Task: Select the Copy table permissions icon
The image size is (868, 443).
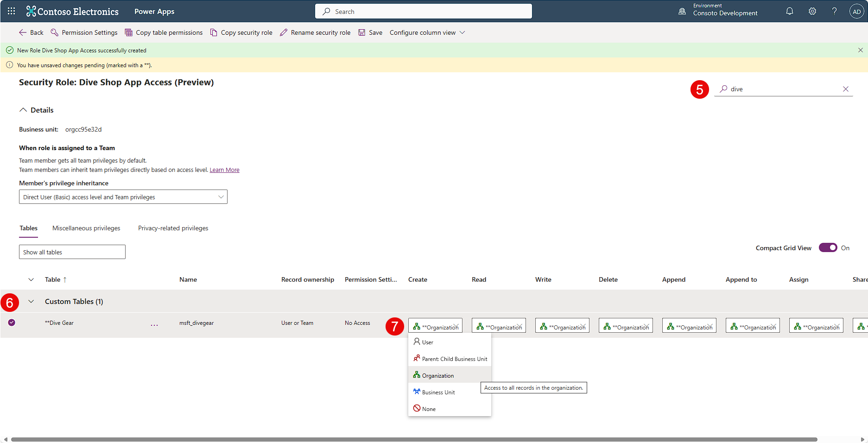Action: [128, 32]
